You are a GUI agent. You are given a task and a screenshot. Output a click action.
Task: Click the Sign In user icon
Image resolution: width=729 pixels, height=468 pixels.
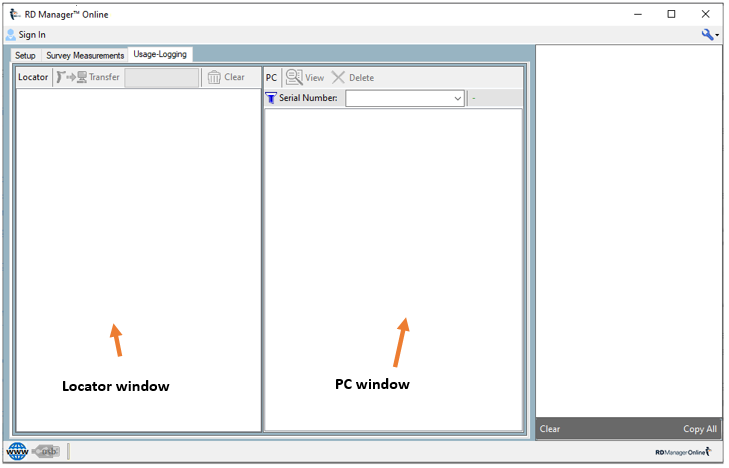click(x=11, y=35)
